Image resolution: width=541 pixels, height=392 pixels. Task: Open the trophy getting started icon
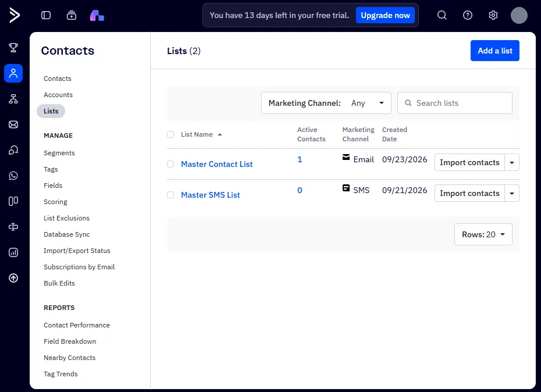(x=13, y=48)
